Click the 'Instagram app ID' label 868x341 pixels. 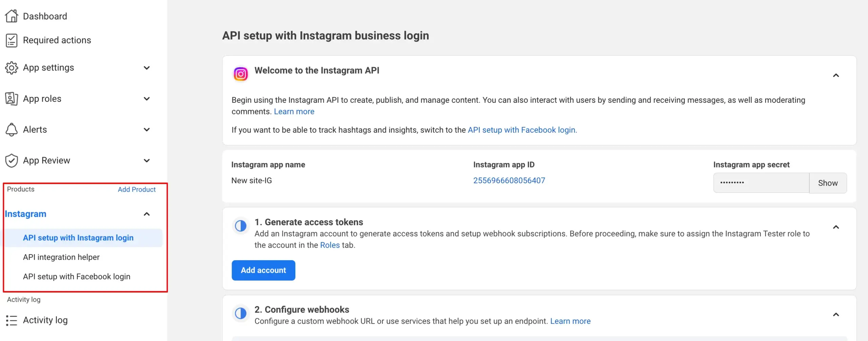504,165
